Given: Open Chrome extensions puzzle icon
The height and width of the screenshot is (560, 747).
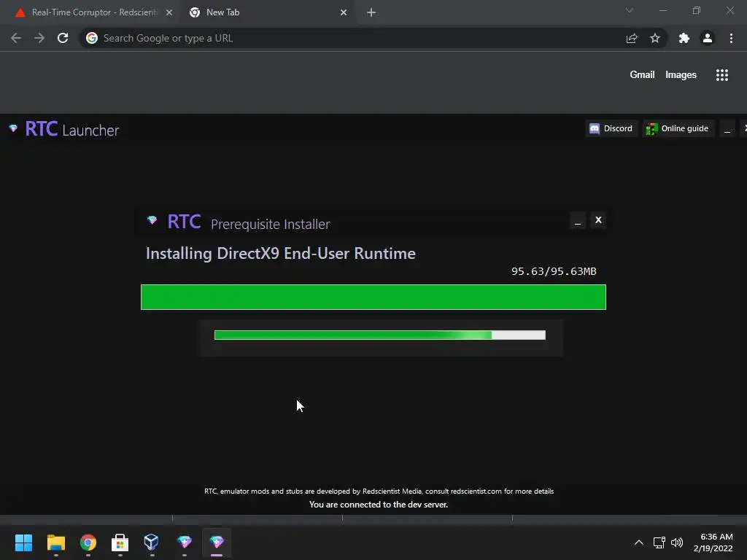Looking at the screenshot, I should (x=684, y=38).
